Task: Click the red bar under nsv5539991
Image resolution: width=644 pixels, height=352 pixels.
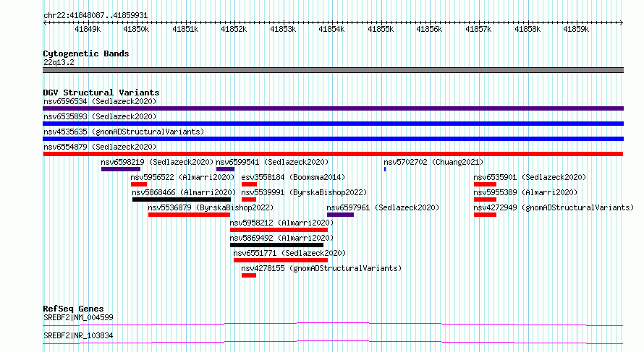Action: click(249, 199)
